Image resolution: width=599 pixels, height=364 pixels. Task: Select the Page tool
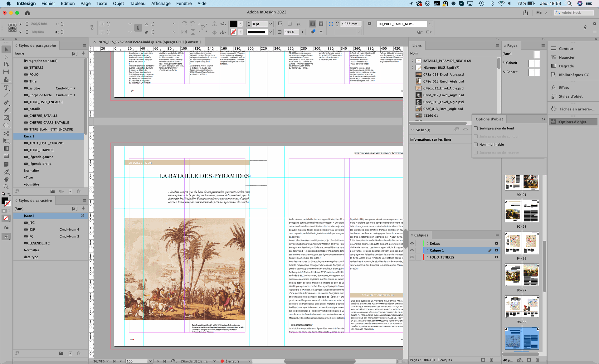[6, 64]
